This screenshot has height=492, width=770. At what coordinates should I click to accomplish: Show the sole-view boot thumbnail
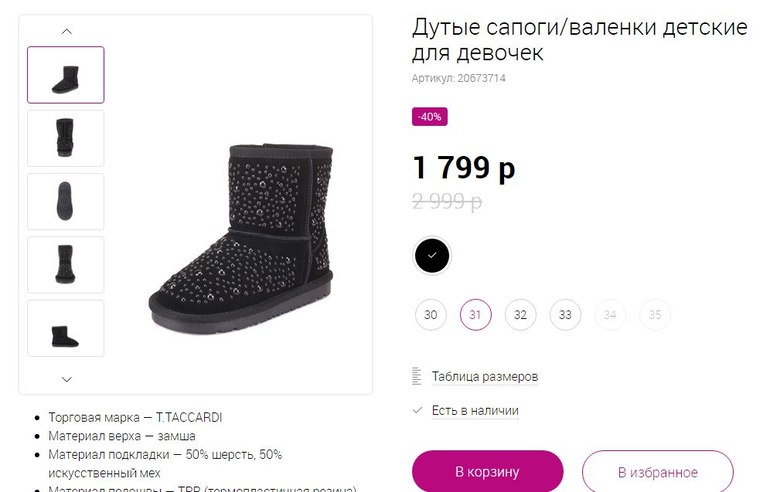(x=66, y=201)
